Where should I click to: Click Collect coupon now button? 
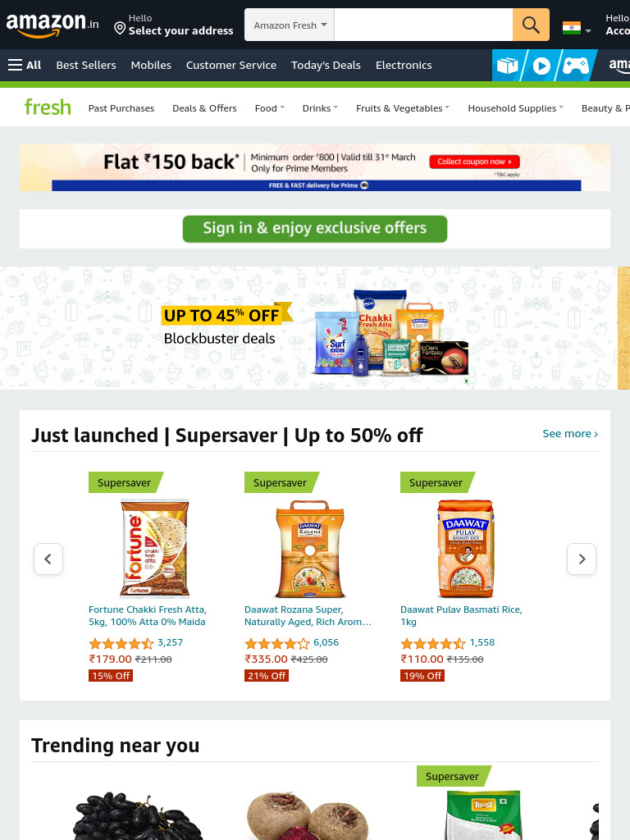pyautogui.click(x=474, y=162)
